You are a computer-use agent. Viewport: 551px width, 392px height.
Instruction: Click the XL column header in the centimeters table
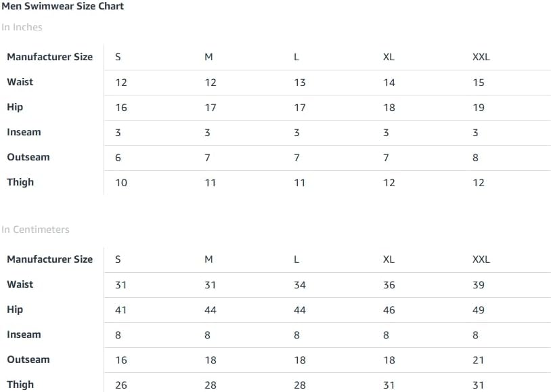389,259
